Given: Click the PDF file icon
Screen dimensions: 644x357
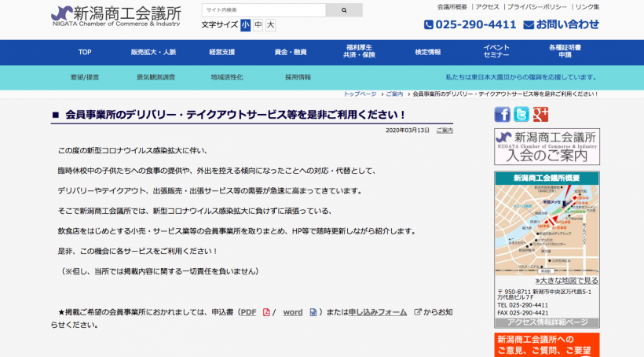Looking at the screenshot, I should (x=266, y=312).
